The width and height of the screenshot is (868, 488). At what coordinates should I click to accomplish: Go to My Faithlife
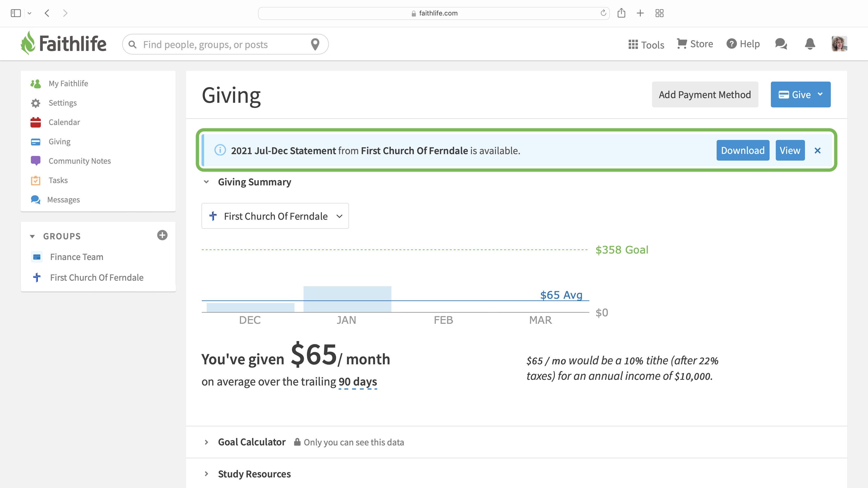click(68, 83)
